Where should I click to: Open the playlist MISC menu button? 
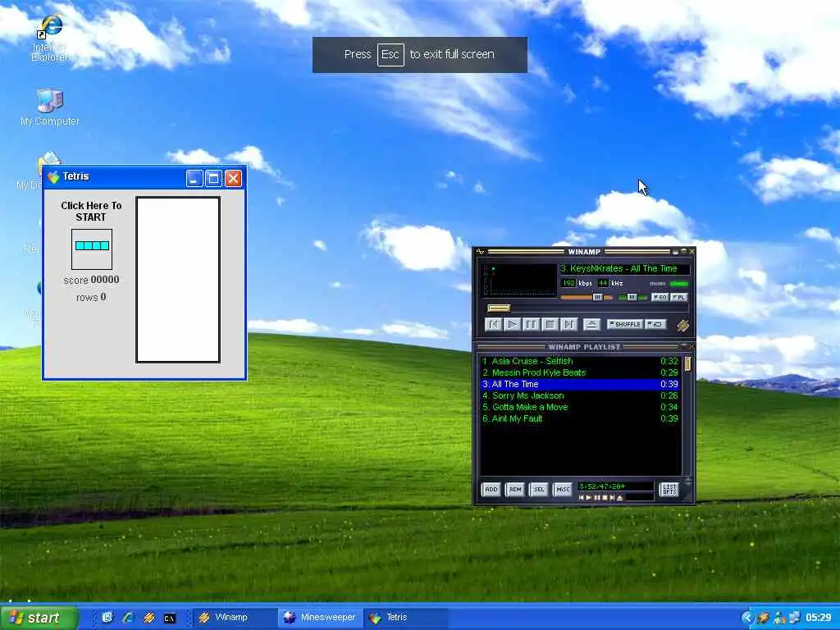tap(563, 489)
